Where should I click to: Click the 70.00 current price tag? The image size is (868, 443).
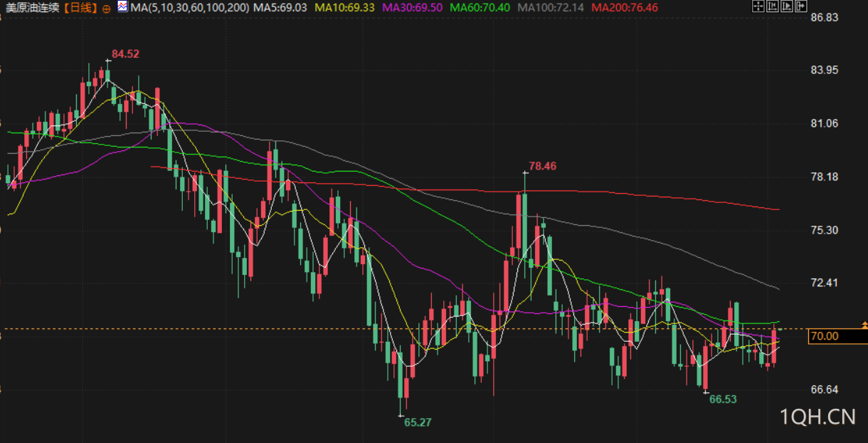tap(826, 336)
